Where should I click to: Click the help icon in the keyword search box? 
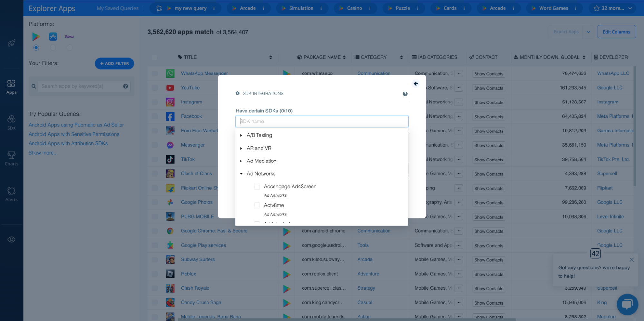click(125, 86)
